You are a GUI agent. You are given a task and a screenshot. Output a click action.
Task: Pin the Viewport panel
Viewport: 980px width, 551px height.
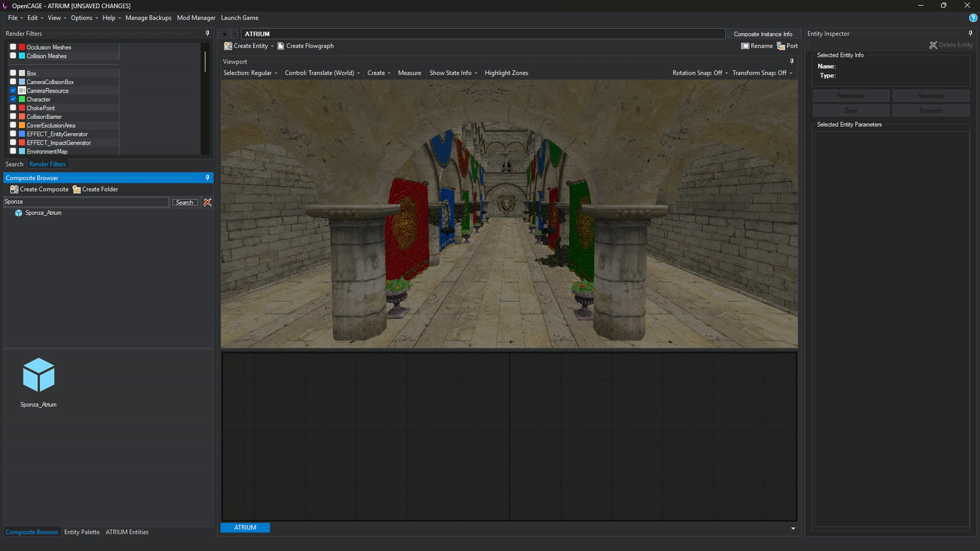pyautogui.click(x=791, y=61)
